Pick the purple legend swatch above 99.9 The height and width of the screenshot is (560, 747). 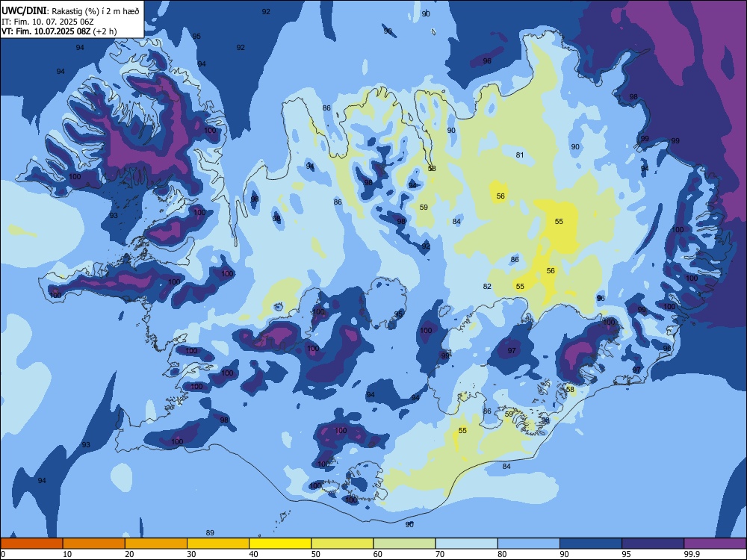point(715,544)
